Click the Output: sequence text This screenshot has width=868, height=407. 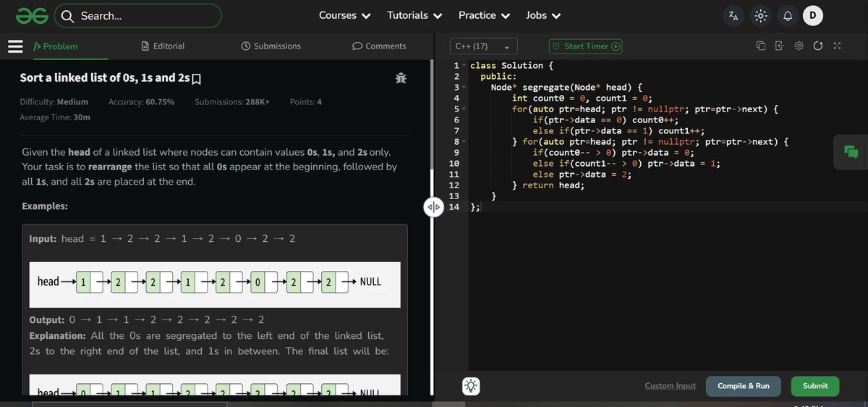click(x=147, y=320)
